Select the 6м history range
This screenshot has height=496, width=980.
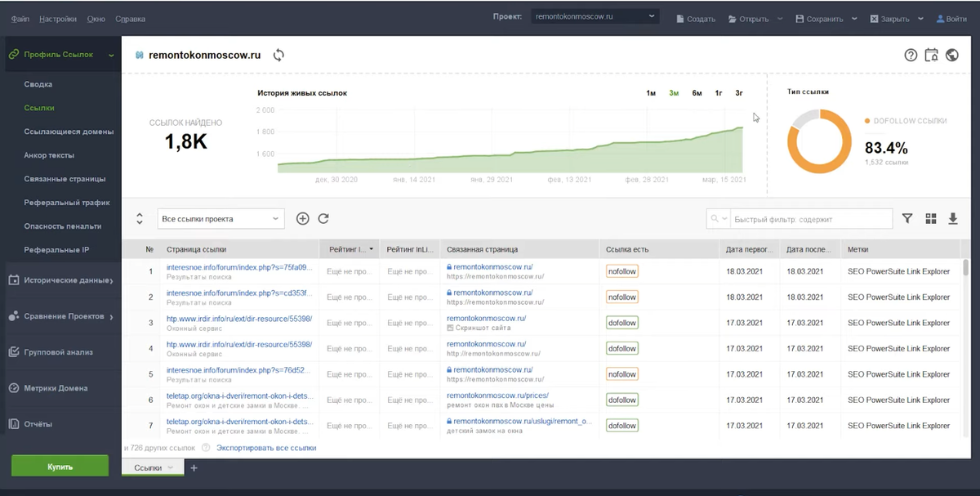click(x=697, y=93)
